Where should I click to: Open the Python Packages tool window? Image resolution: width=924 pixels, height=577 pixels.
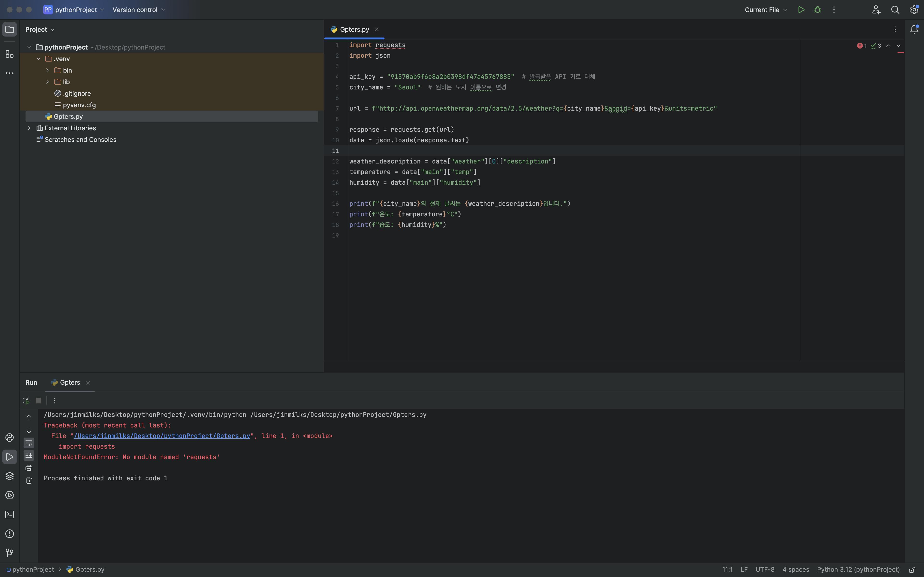[x=10, y=476]
